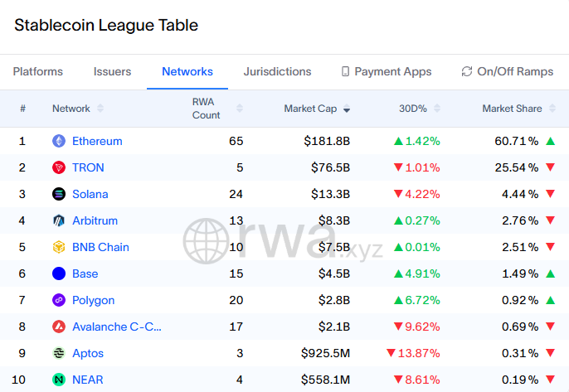Open the On/Off Ramps tab

pos(507,72)
